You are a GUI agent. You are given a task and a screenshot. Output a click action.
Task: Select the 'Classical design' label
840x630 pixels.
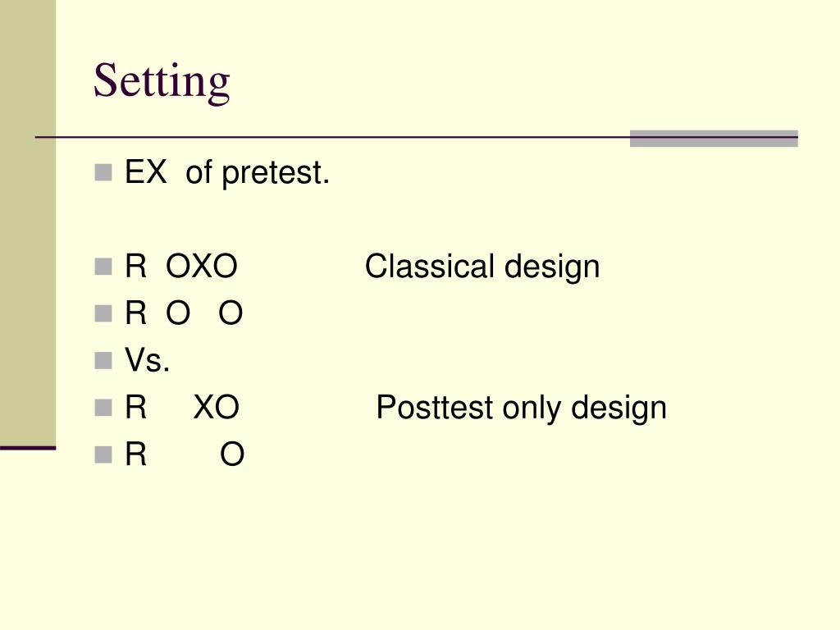pos(482,267)
